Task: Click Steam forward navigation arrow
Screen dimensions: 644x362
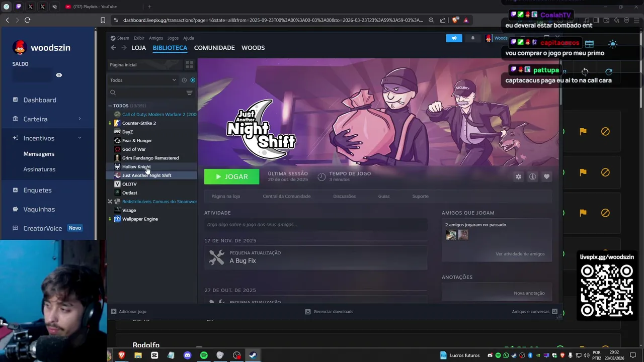Action: (124, 48)
